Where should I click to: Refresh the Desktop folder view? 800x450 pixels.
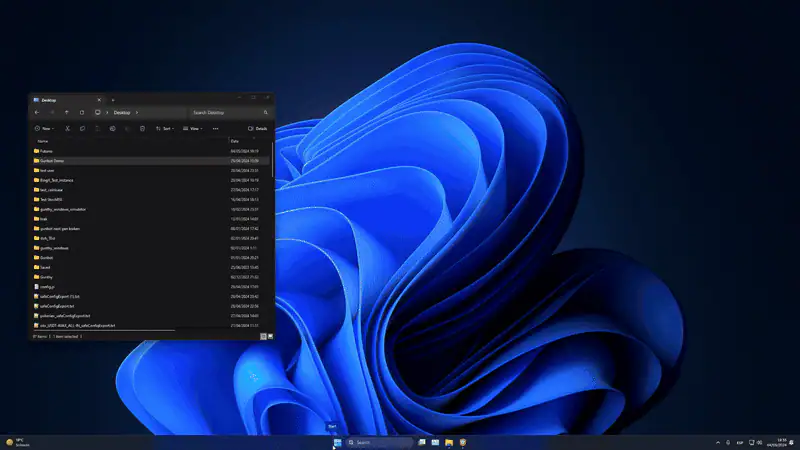[82, 112]
